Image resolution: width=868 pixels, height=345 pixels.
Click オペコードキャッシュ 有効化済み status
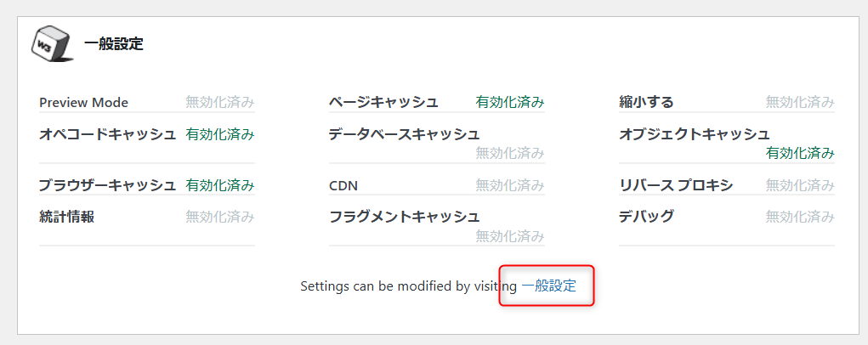(219, 134)
